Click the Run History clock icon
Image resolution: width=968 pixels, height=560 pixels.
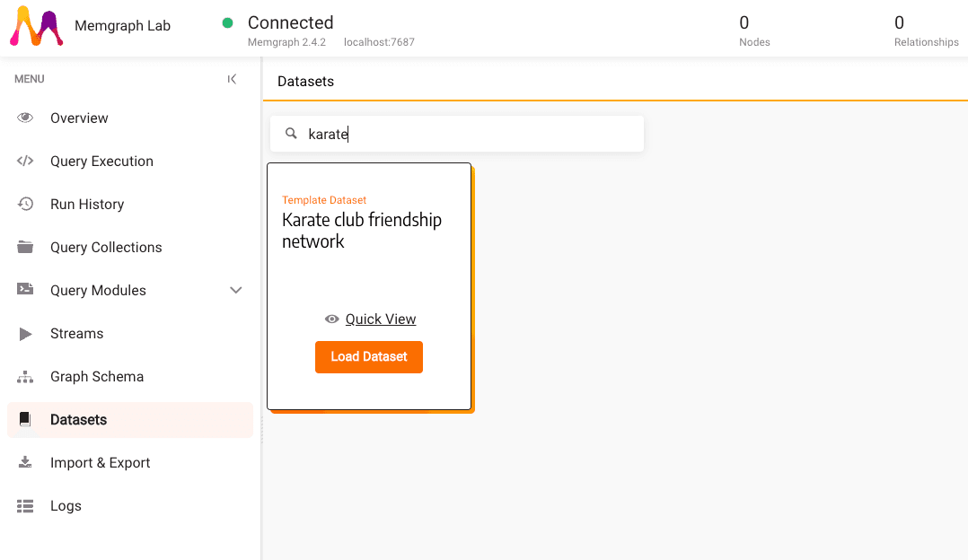coord(25,204)
